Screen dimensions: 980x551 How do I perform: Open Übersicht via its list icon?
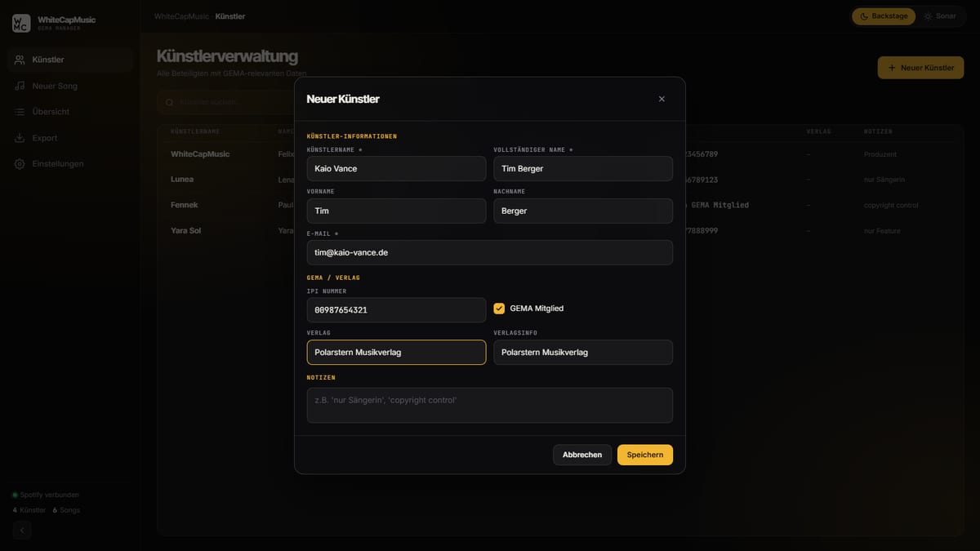[x=20, y=112]
